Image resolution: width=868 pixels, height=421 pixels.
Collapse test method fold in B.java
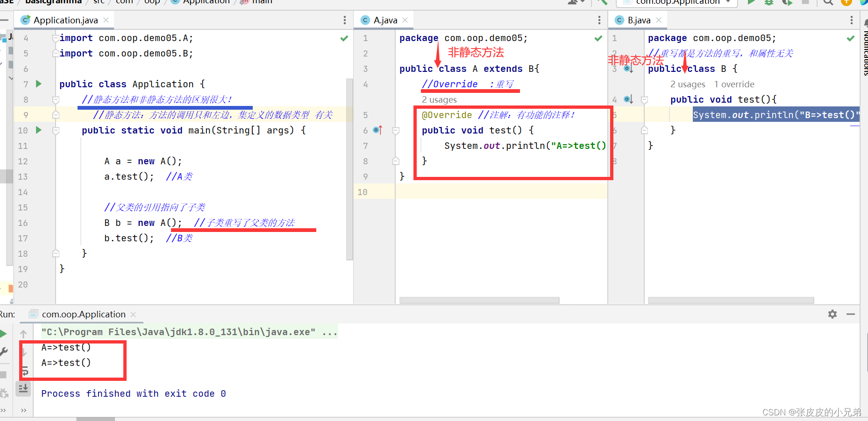[645, 99]
